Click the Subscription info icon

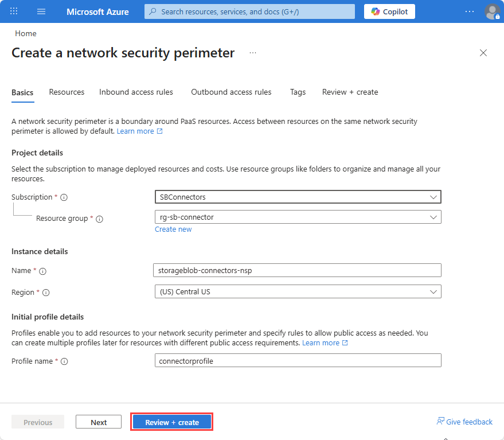(64, 197)
